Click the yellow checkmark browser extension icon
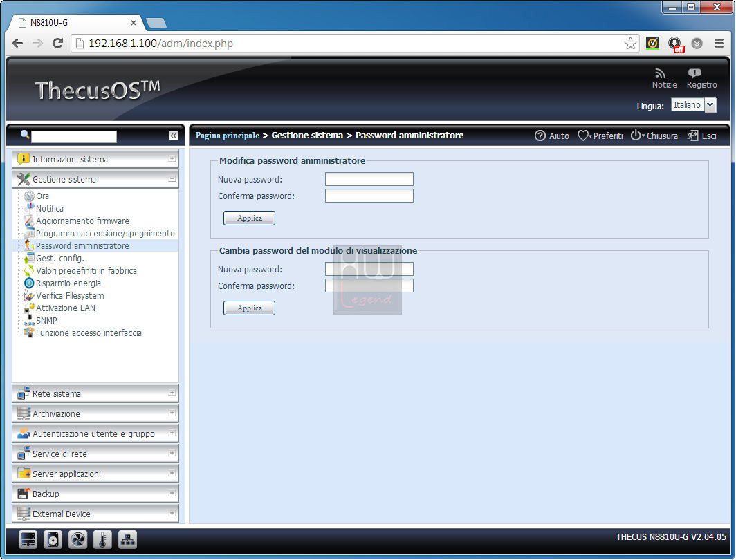Screen dimensions: 736x560 652,43
